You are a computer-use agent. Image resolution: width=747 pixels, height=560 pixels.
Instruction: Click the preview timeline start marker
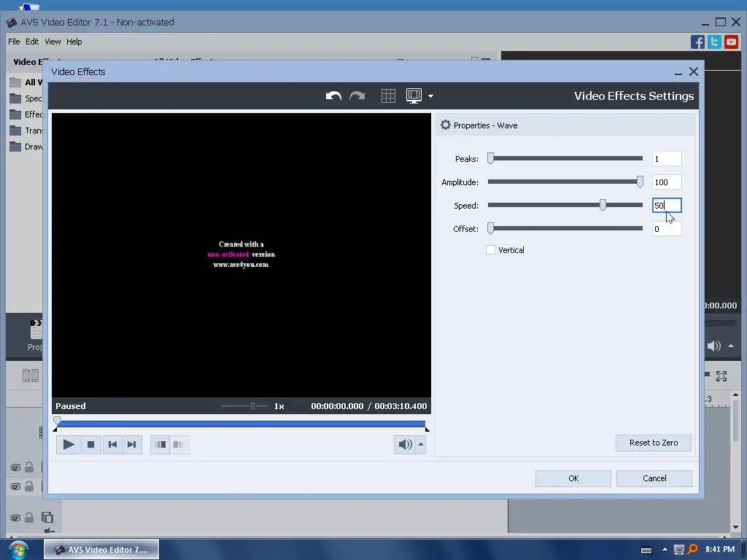point(57,421)
